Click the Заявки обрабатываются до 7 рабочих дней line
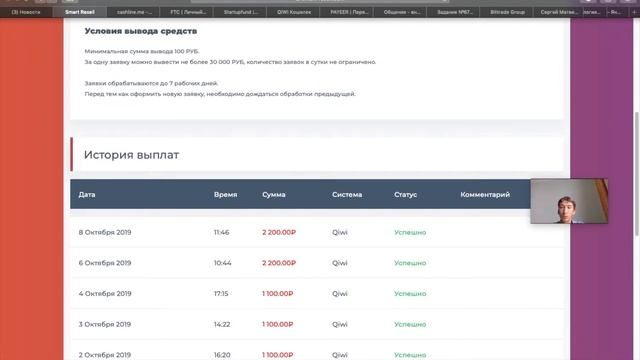 151,83
